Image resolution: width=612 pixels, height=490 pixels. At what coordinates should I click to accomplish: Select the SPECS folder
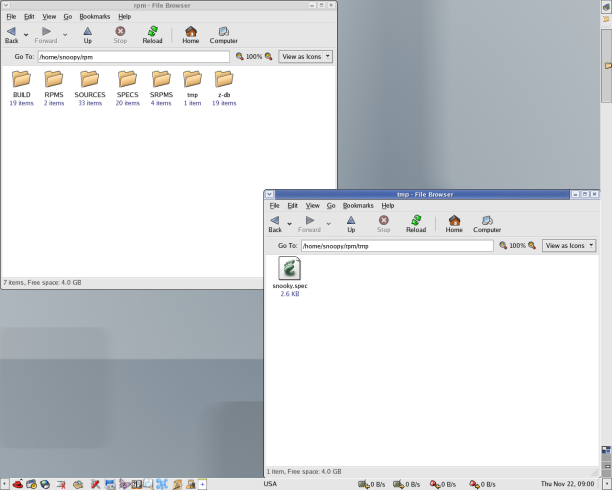click(x=128, y=79)
